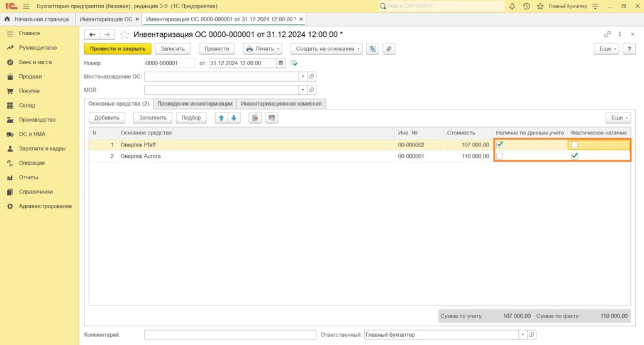
Task: Click the Заполнить button
Action: click(x=153, y=118)
